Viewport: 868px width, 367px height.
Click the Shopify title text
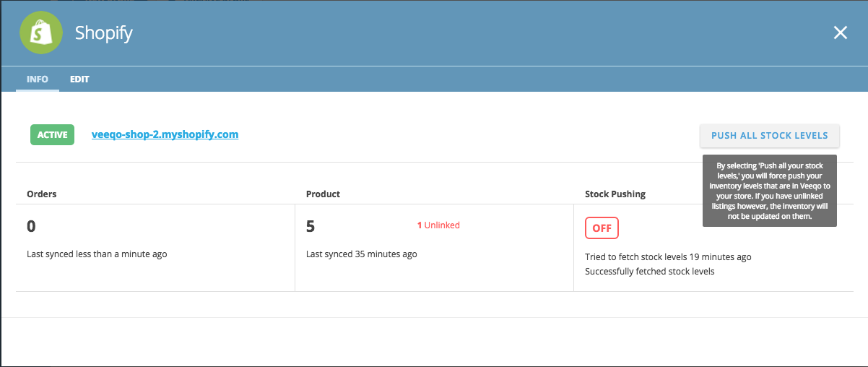pyautogui.click(x=104, y=33)
